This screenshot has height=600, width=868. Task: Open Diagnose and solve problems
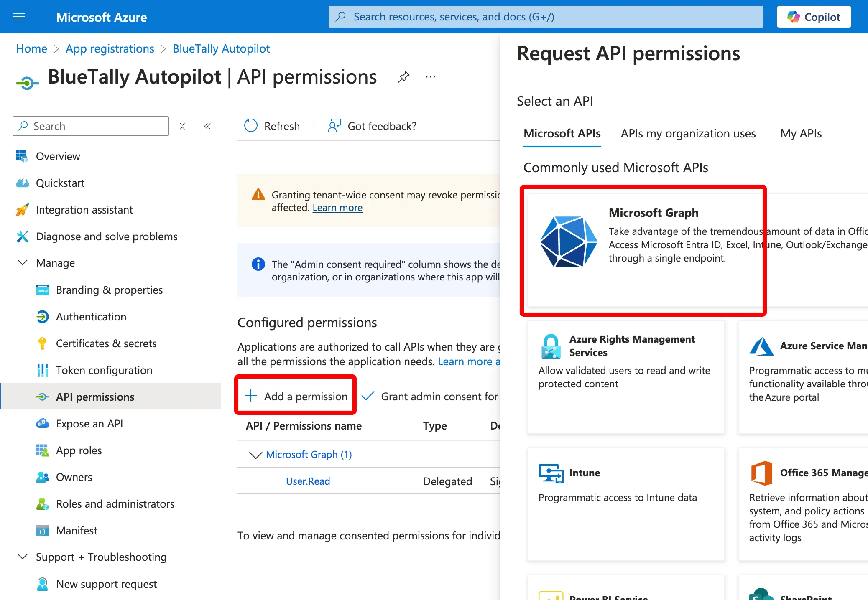[107, 236]
